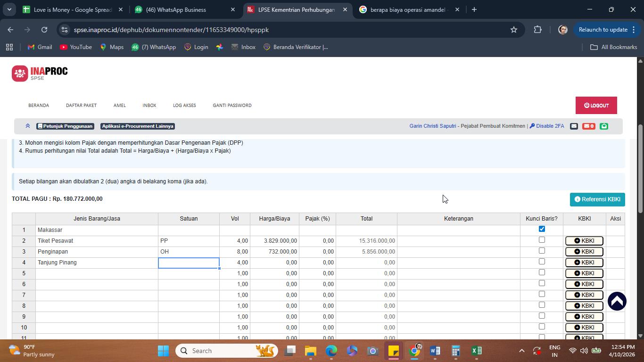Click KBKI button for Tanjung Pinang row

coord(584,263)
